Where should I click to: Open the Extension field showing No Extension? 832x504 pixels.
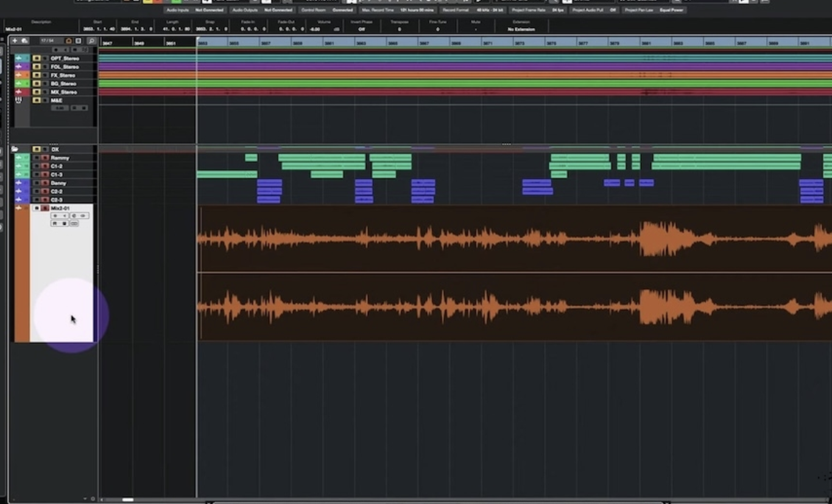[x=522, y=28]
